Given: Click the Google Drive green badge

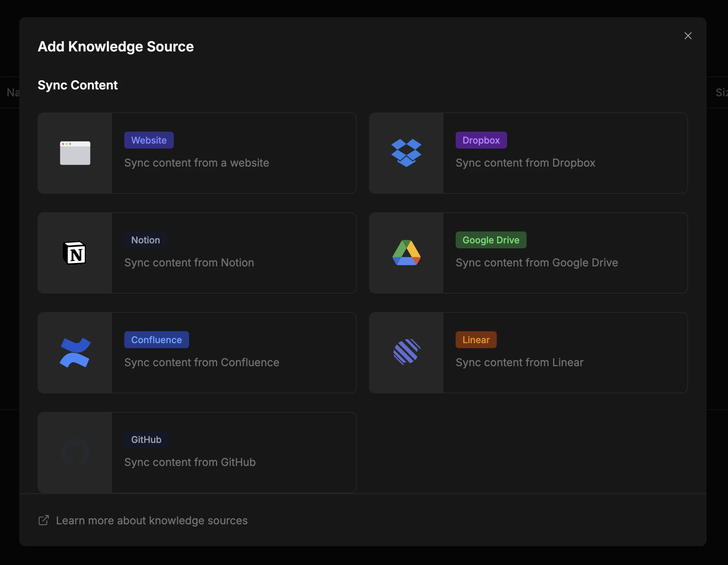Looking at the screenshot, I should (x=491, y=240).
